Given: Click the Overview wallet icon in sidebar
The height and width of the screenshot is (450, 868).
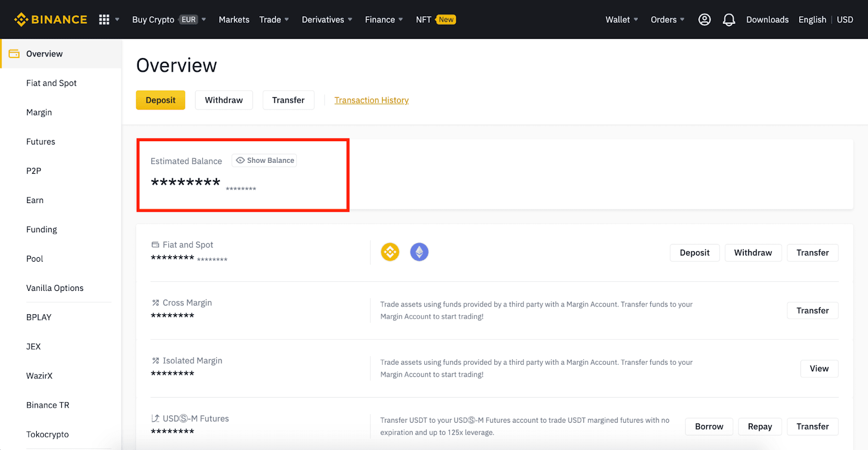Looking at the screenshot, I should [14, 54].
